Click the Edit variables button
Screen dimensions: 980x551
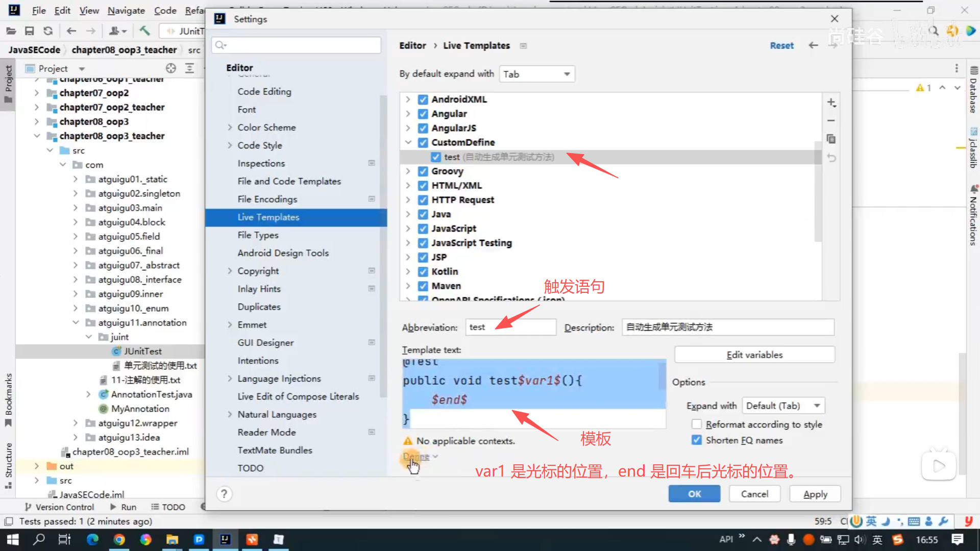(x=754, y=355)
